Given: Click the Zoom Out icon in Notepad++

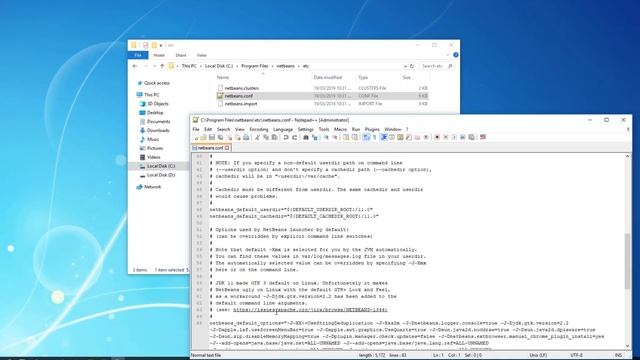Looking at the screenshot, I should point(335,138).
